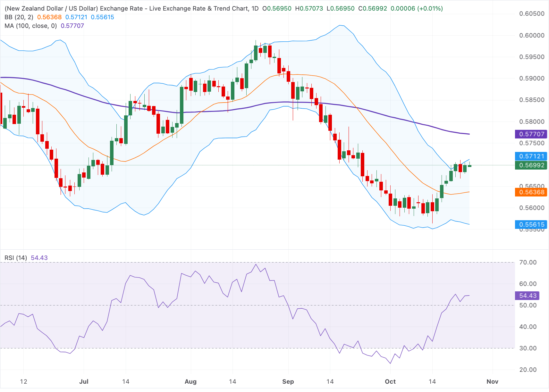This screenshot has width=549, height=392.
Task: Click the RSI (14) indicator label
Action: (16, 258)
